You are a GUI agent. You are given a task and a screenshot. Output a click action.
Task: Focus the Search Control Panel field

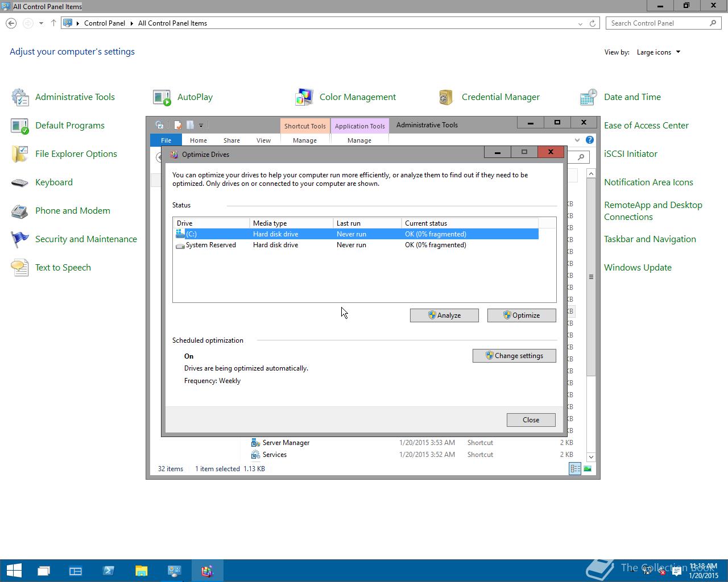click(x=664, y=23)
